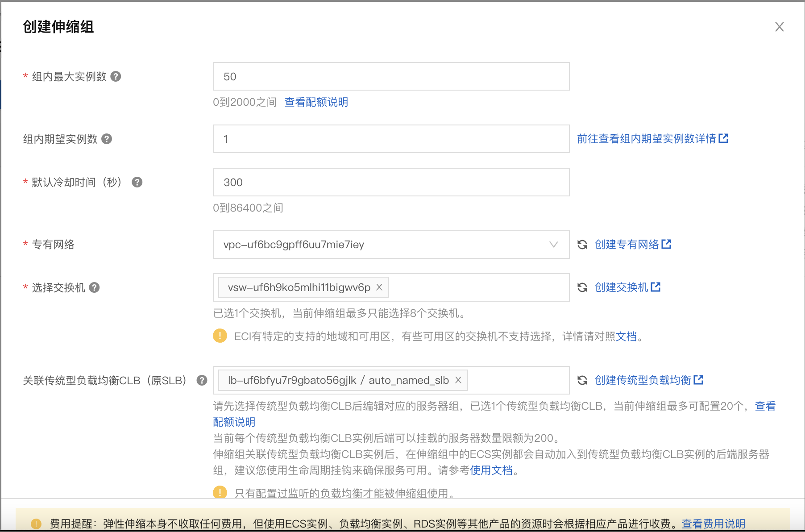Refresh the 专有网络 list
This screenshot has width=805, height=532.
coord(582,245)
